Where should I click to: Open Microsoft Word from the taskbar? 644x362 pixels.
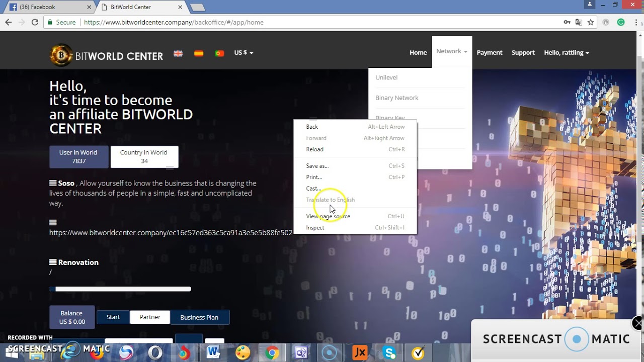(213, 352)
